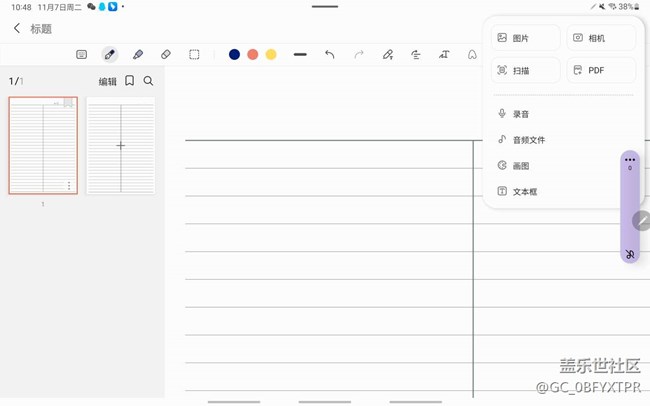The height and width of the screenshot is (406, 650).
Task: Tap 编辑 to edit pages
Action: (x=107, y=82)
